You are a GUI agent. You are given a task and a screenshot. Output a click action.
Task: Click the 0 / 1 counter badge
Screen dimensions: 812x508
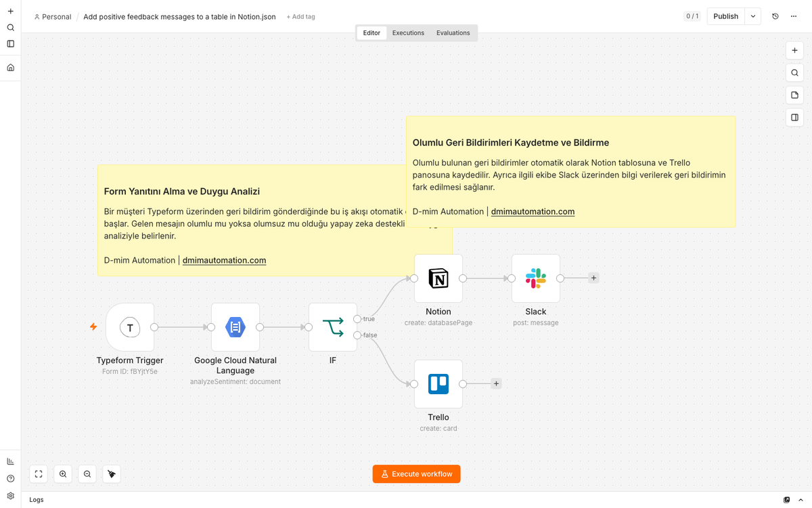click(x=692, y=16)
